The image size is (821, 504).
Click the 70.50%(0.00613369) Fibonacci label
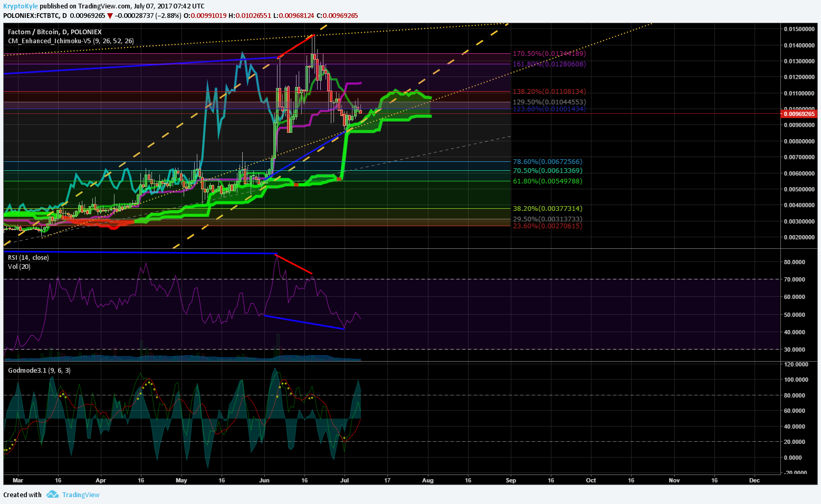[548, 171]
